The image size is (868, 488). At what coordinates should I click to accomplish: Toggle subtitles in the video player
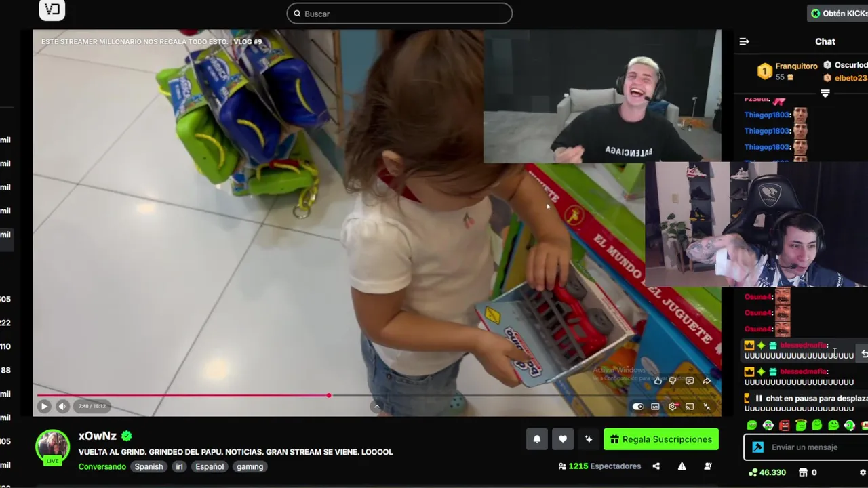pos(655,407)
